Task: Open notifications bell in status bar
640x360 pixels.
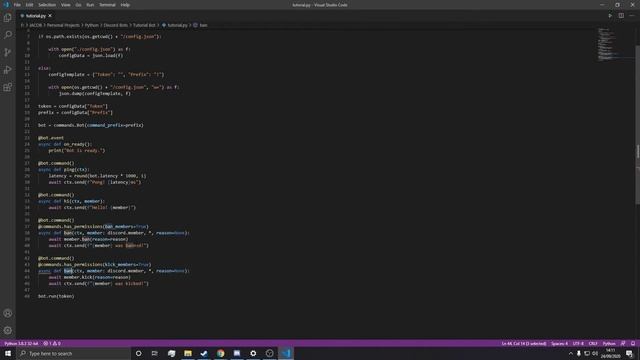Action: (633, 344)
